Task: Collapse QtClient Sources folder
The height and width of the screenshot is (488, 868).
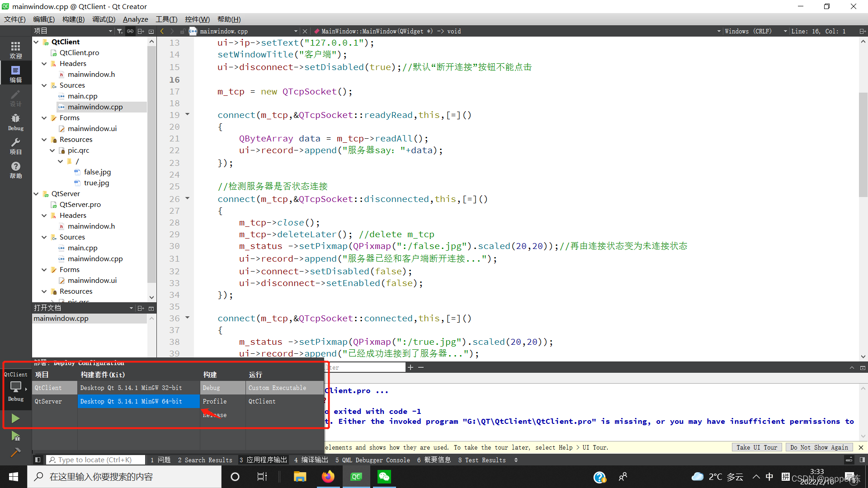Action: 44,85
